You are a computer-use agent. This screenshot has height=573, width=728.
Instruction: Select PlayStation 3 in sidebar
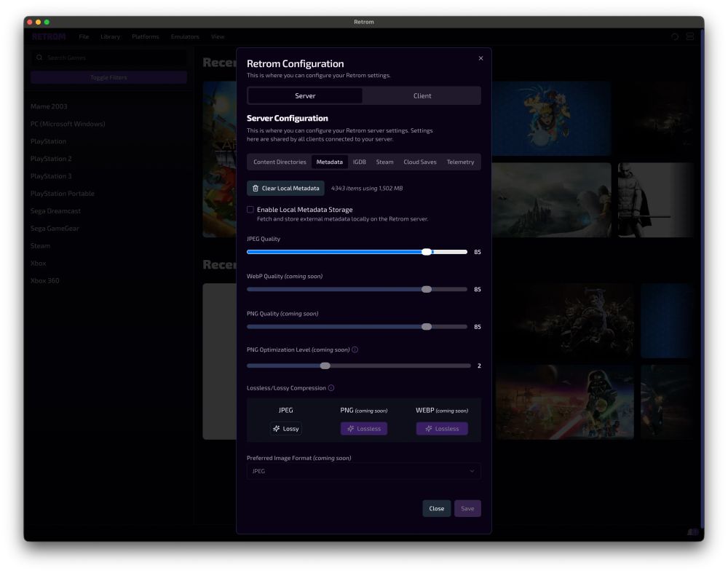51,176
